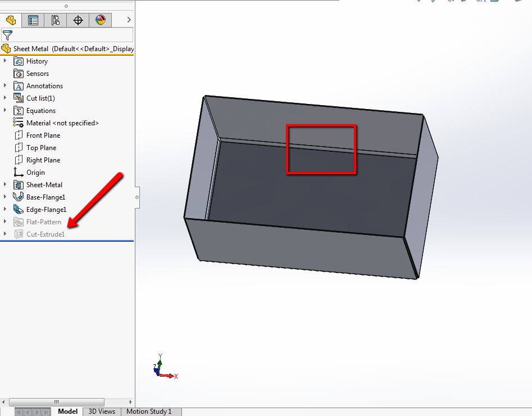Click the Equations sigma icon
This screenshot has height=416, width=532.
click(x=19, y=111)
